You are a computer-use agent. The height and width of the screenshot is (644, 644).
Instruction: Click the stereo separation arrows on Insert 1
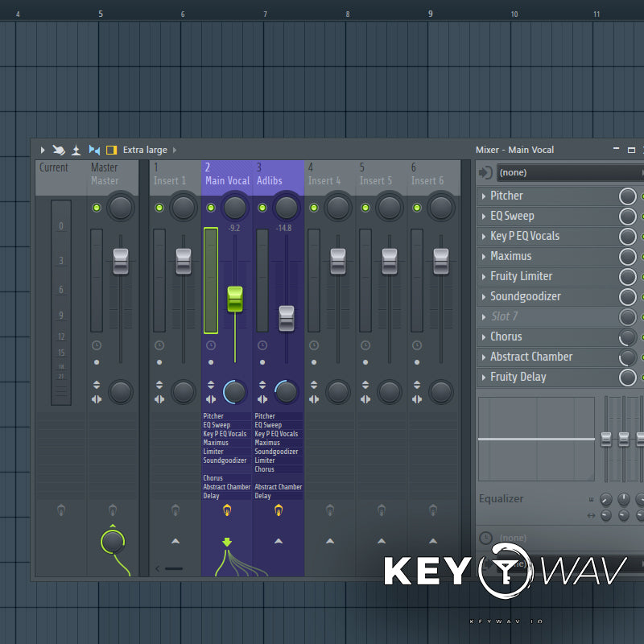[x=159, y=399]
